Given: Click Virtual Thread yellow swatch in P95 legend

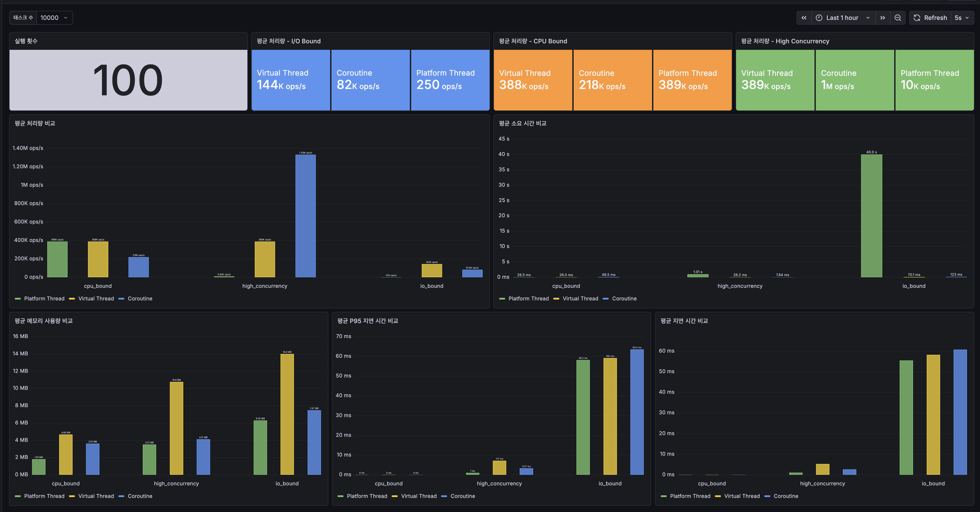Looking at the screenshot, I should [x=395, y=496].
